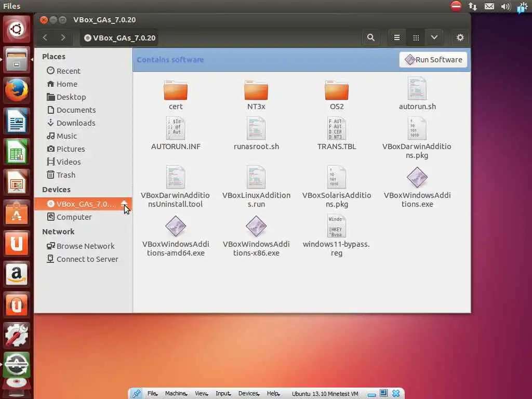The height and width of the screenshot is (399, 532).
Task: Launch LibreOffice Writer from launcher
Action: click(17, 121)
